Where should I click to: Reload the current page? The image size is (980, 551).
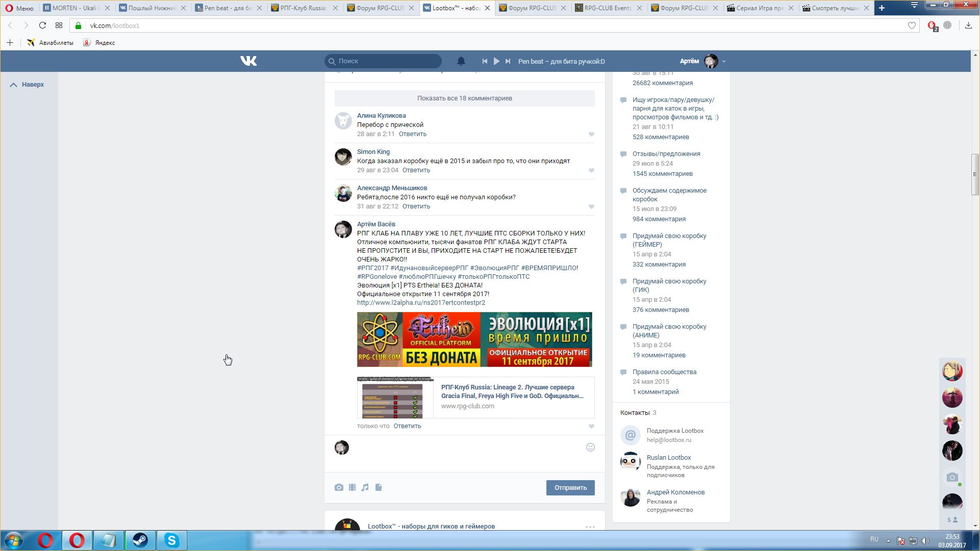(x=42, y=25)
